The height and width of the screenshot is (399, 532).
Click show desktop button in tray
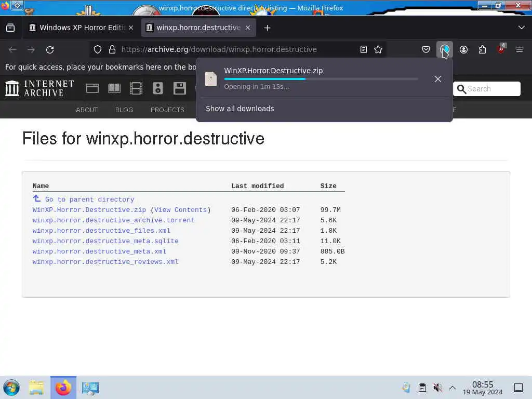coord(518,388)
